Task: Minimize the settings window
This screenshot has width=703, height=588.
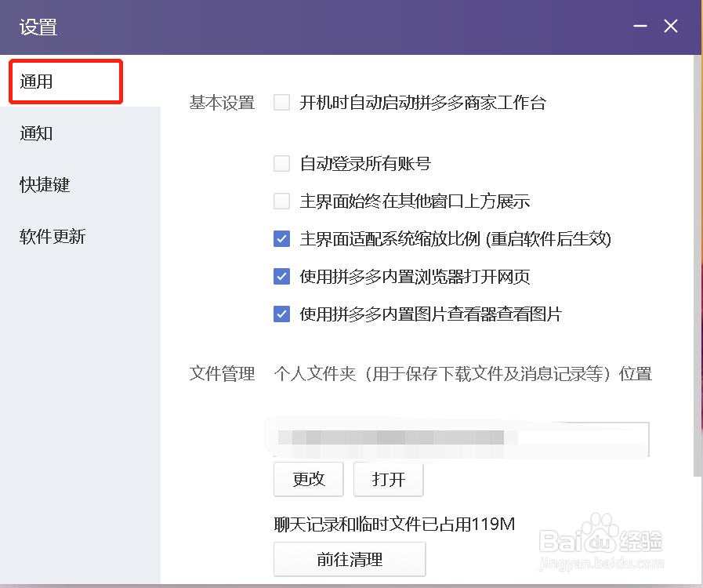Action: [x=640, y=26]
